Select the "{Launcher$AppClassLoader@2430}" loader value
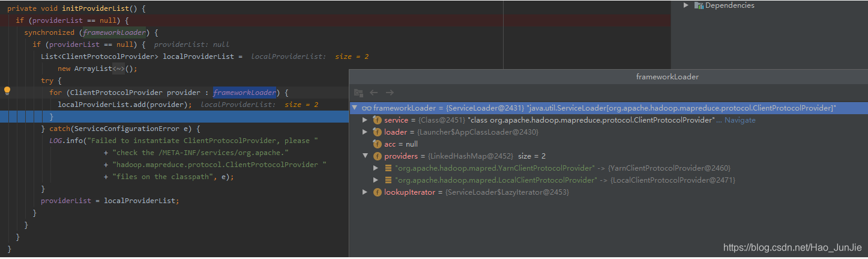The height and width of the screenshot is (259, 868). coord(477,132)
